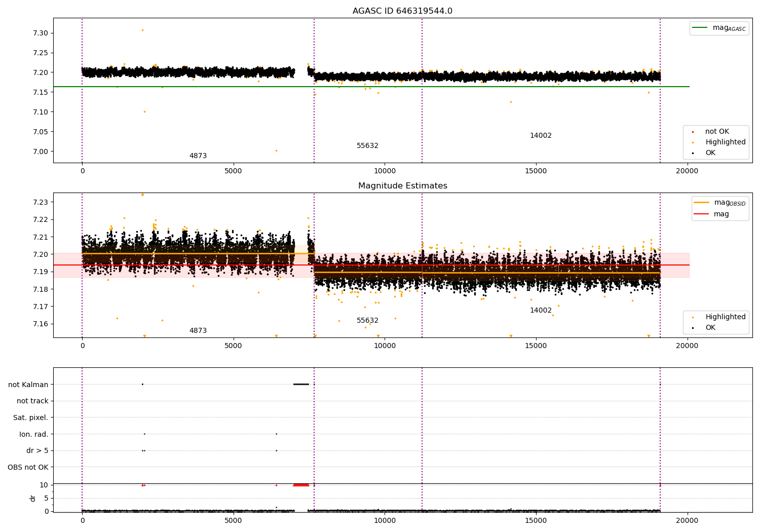Image resolution: width=760 pixels, height=532 pixels.
Task: Click x-axis tick 20000 in bottom plot
Action: pyautogui.click(x=687, y=520)
